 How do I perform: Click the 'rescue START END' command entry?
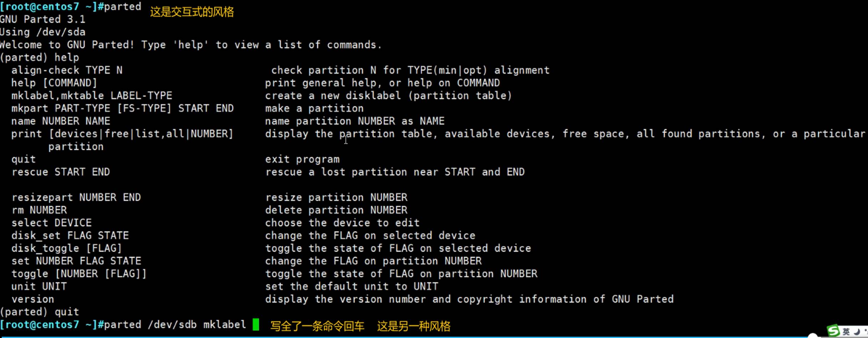coord(61,172)
